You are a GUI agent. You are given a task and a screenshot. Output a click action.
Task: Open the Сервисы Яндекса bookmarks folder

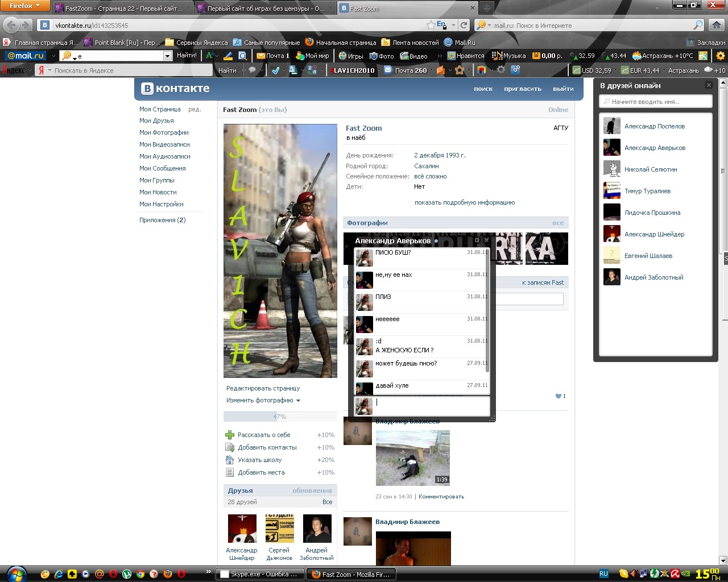tap(196, 42)
